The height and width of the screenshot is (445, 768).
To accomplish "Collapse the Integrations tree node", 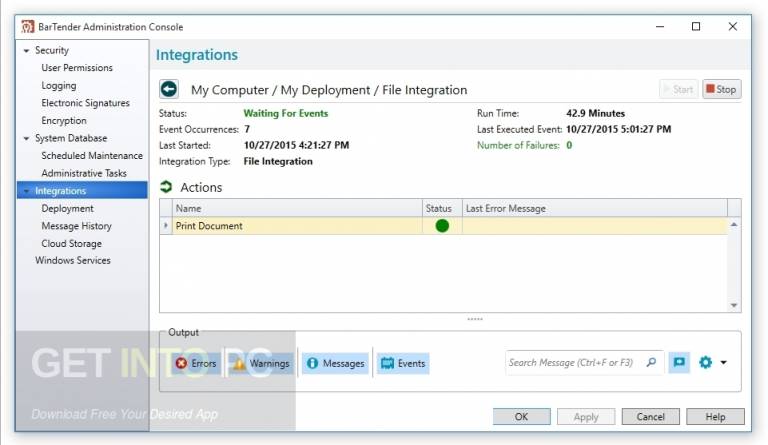I will point(26,190).
